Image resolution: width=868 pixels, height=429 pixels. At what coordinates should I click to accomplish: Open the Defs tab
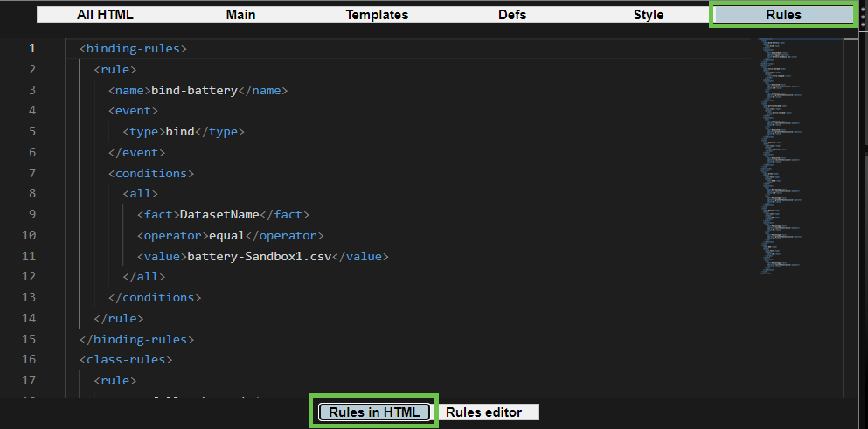512,15
